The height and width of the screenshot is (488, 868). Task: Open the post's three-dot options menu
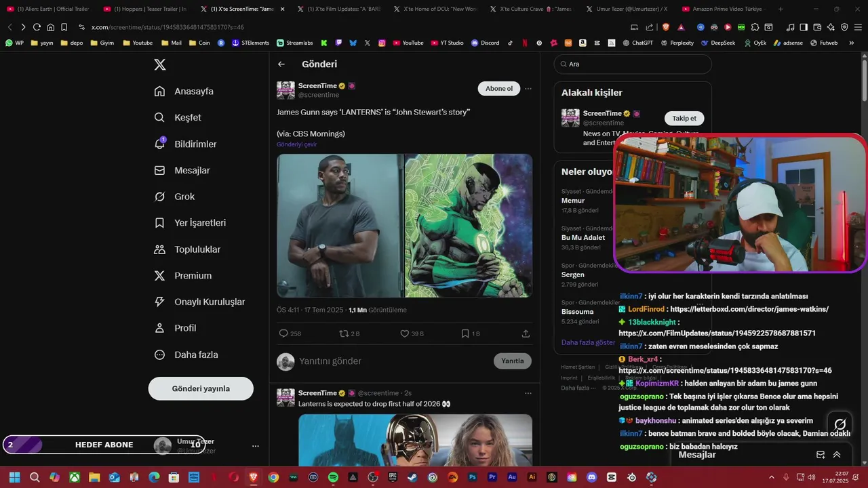528,89
